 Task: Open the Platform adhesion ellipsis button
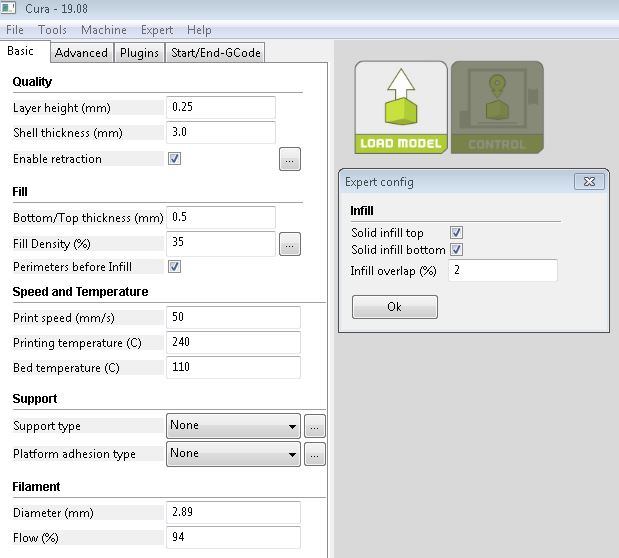pos(315,454)
